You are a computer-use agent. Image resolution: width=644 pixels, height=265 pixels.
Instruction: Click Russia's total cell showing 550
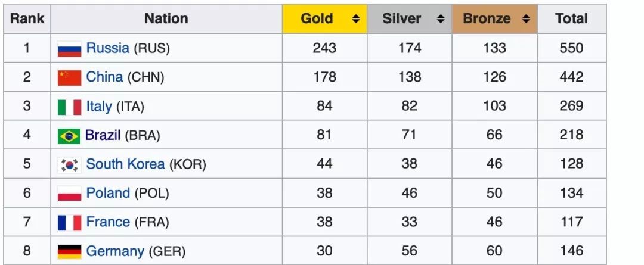[x=571, y=48]
